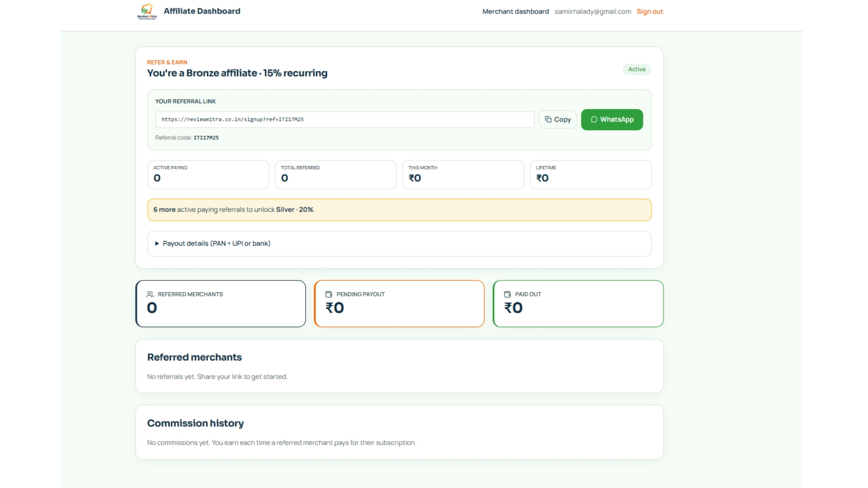Screen dimensions: 868x488
Task: Click the Active status badge
Action: (x=637, y=69)
